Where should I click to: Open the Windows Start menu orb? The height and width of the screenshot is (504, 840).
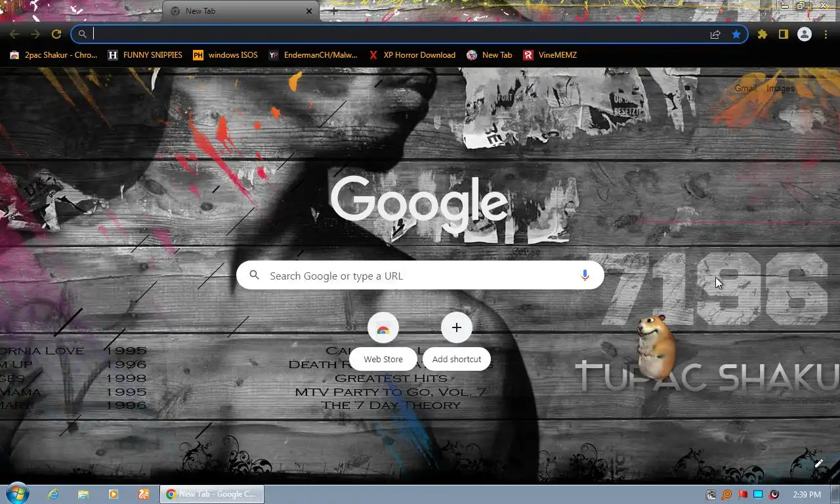[x=16, y=493]
